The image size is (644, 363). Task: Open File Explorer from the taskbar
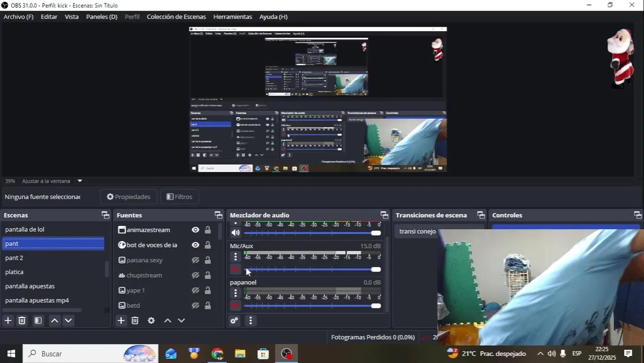click(240, 354)
